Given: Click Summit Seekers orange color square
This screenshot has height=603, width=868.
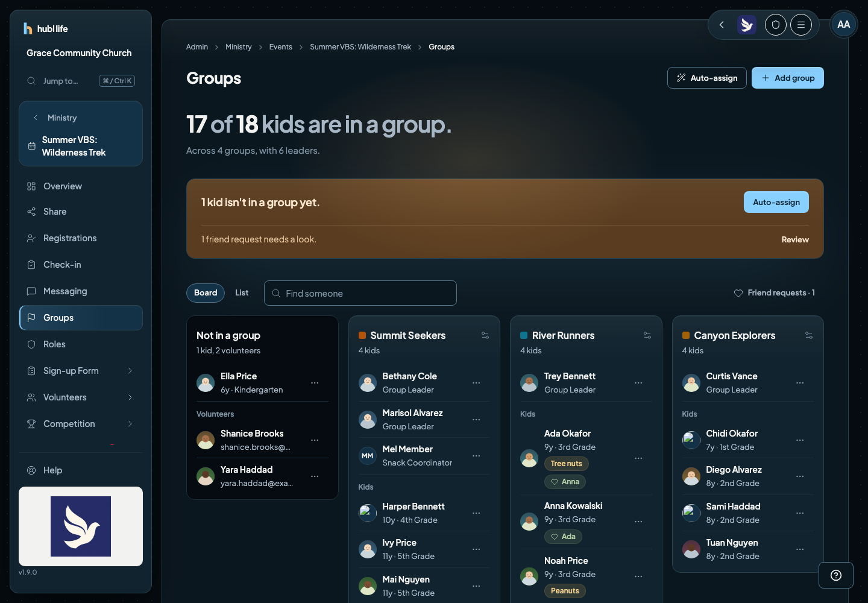Looking at the screenshot, I should 362,335.
